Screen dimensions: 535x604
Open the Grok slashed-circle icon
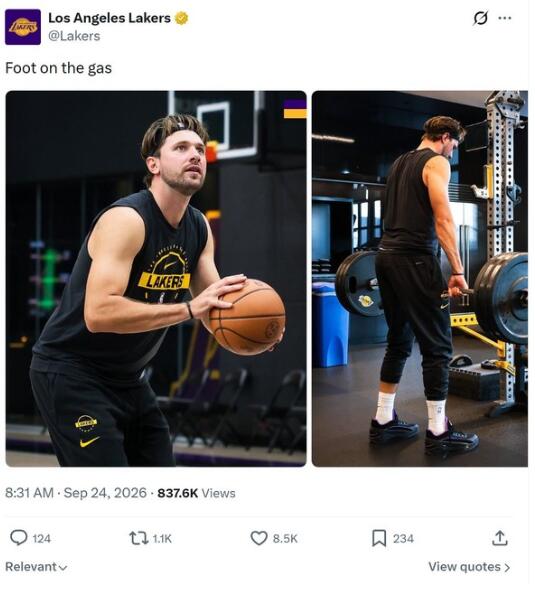click(x=480, y=18)
